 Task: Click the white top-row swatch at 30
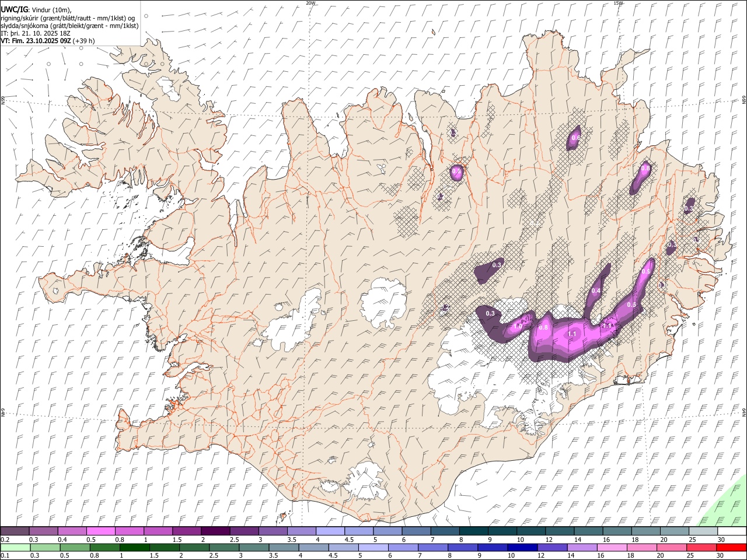tap(731, 531)
